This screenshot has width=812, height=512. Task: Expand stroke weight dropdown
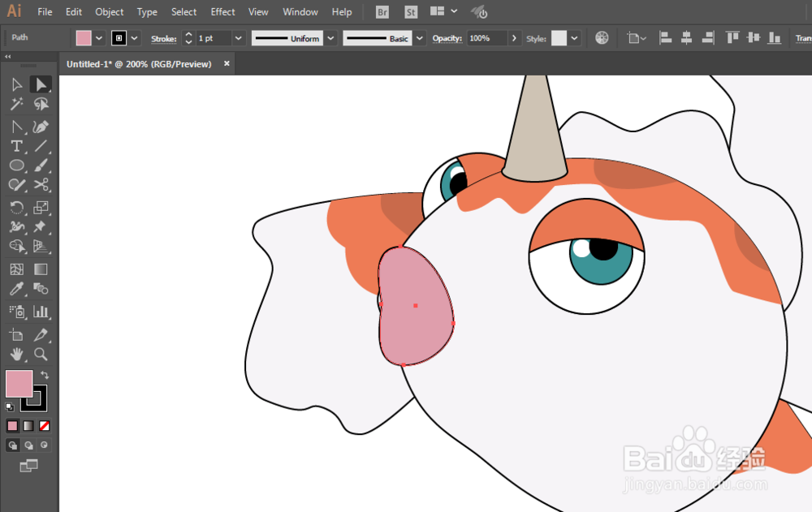click(x=238, y=38)
